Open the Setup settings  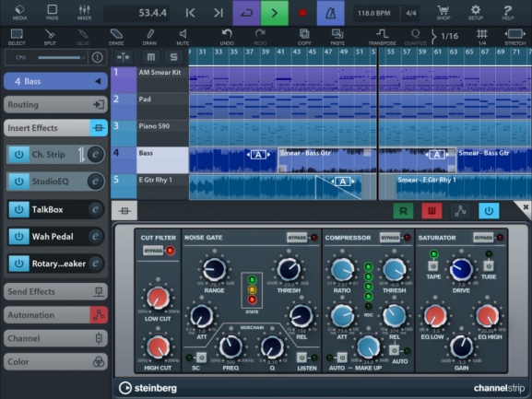point(476,13)
